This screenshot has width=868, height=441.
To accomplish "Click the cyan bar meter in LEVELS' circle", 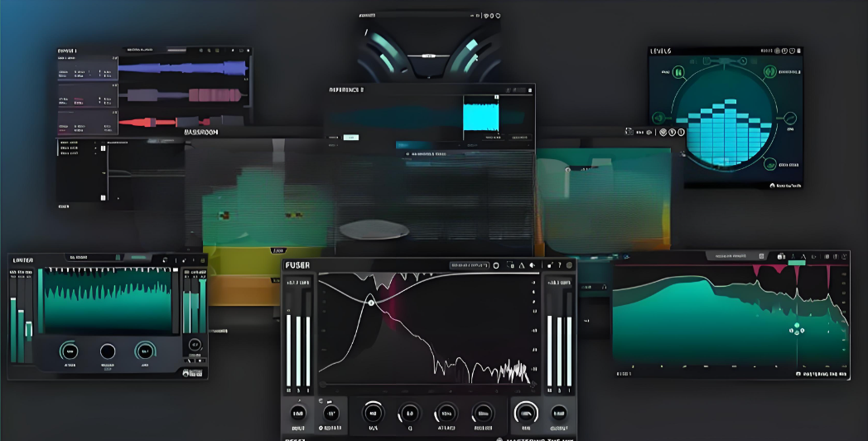I will point(724,133).
